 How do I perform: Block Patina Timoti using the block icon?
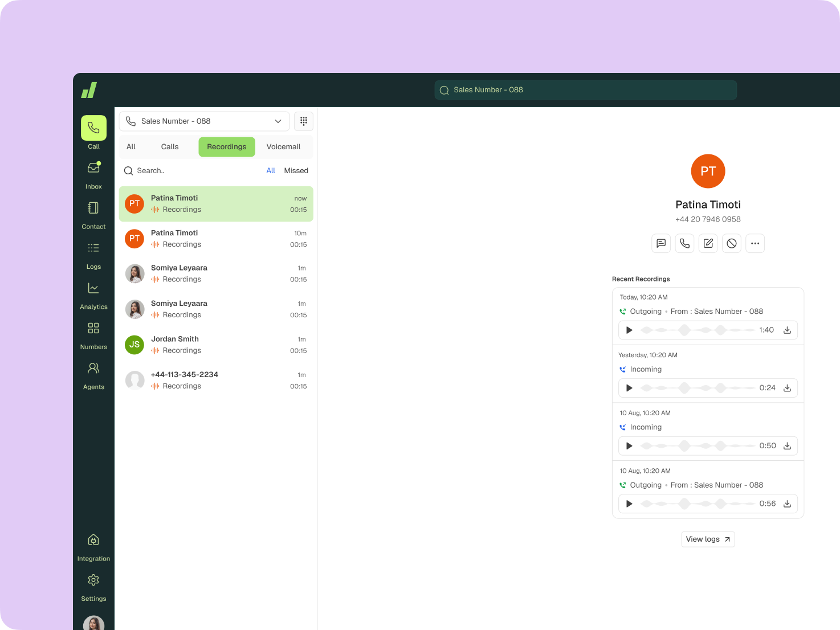731,243
